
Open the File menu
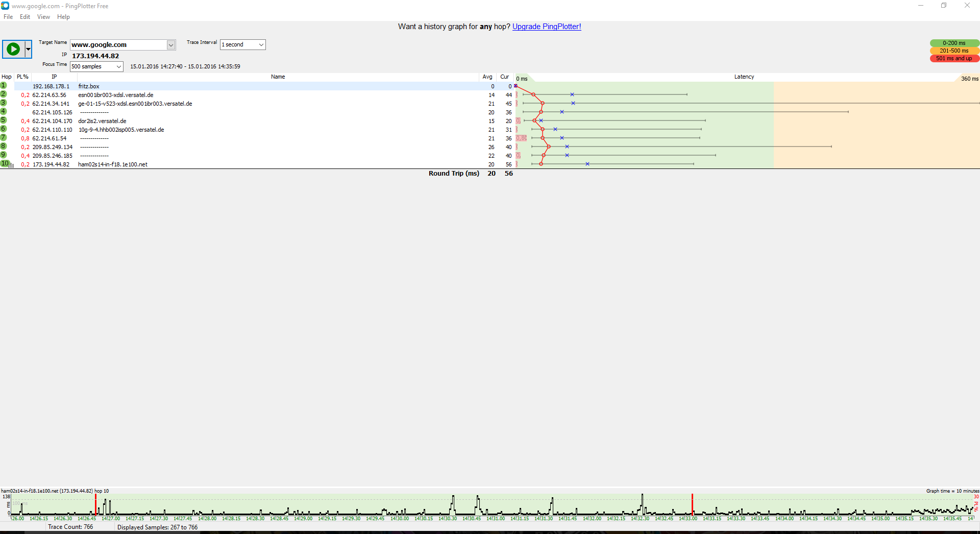[x=8, y=17]
